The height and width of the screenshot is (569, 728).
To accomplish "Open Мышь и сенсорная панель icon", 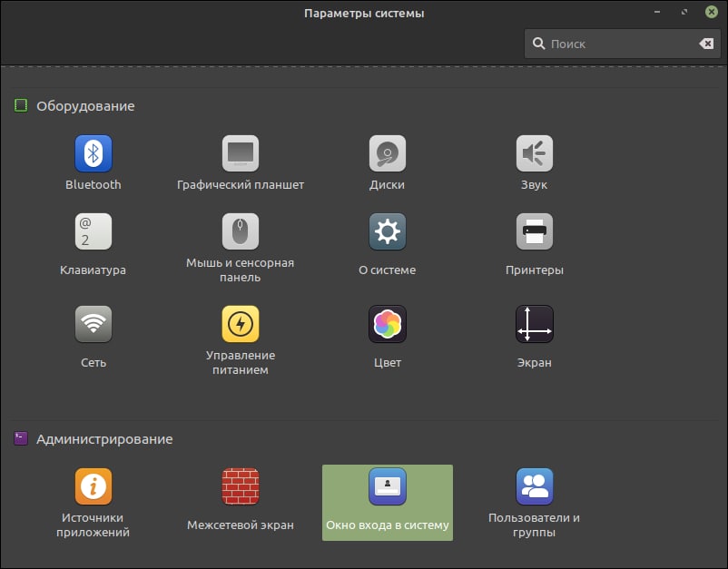I will click(x=240, y=231).
